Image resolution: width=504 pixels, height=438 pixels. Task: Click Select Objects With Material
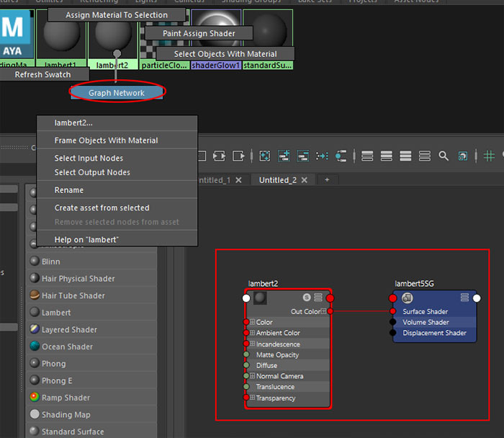point(225,54)
